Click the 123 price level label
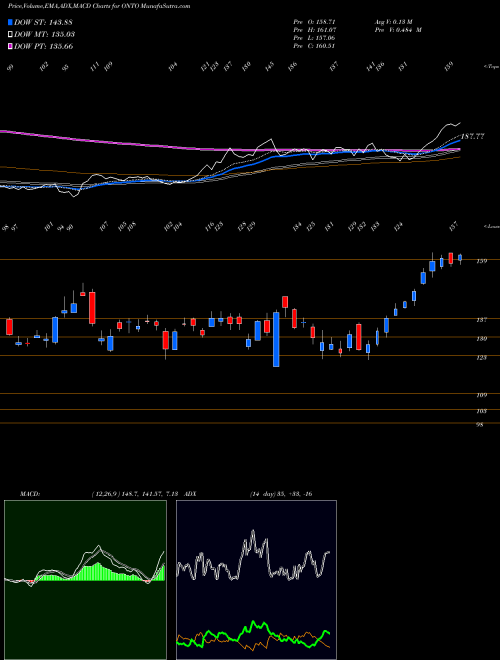The height and width of the screenshot is (660, 500). [482, 358]
